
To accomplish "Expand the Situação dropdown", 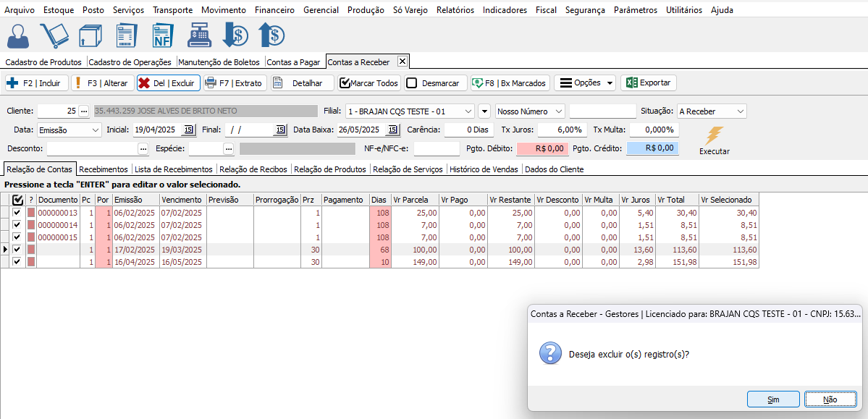I will pyautogui.click(x=739, y=111).
